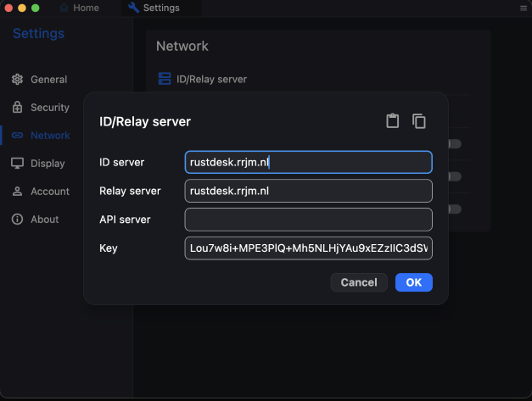
Task: Click the Account person icon in sidebar
Action: pyautogui.click(x=17, y=192)
